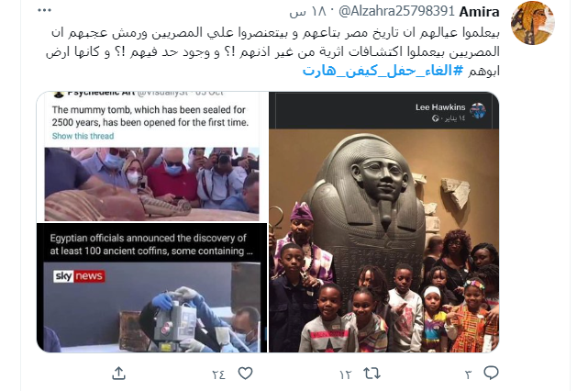Like the tweet with the heart icon
The height and width of the screenshot is (391, 588).
[245, 374]
